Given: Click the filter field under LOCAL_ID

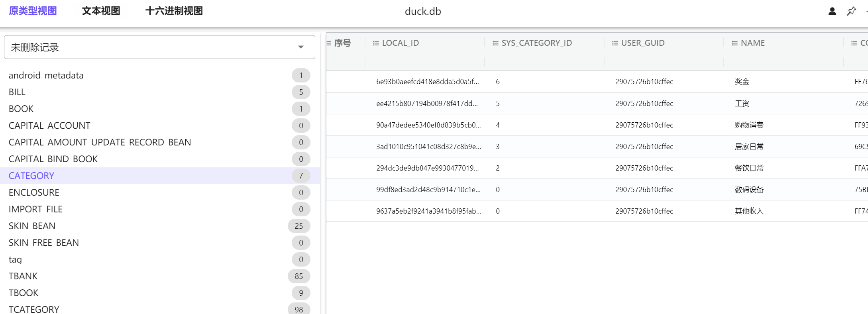Looking at the screenshot, I should (x=424, y=62).
